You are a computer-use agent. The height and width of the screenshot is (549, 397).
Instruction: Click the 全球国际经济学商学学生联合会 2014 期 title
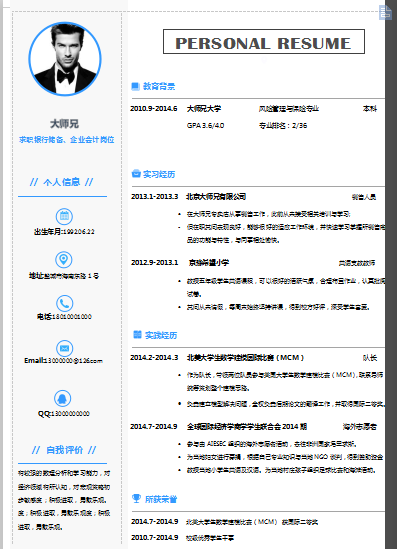[247, 426]
